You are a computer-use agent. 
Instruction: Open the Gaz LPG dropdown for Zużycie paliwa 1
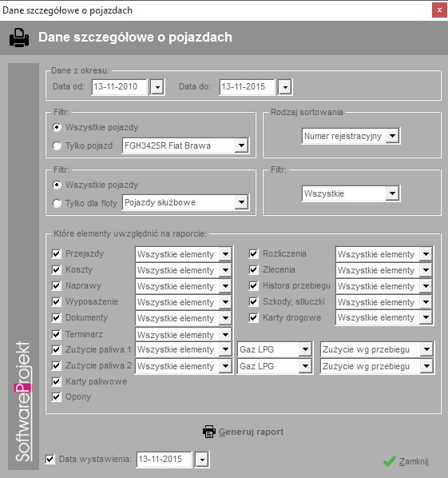point(305,349)
